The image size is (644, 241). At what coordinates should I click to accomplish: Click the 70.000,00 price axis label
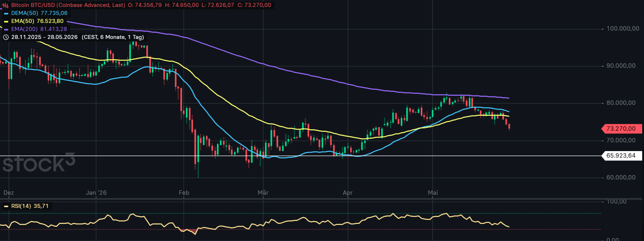pos(621,140)
